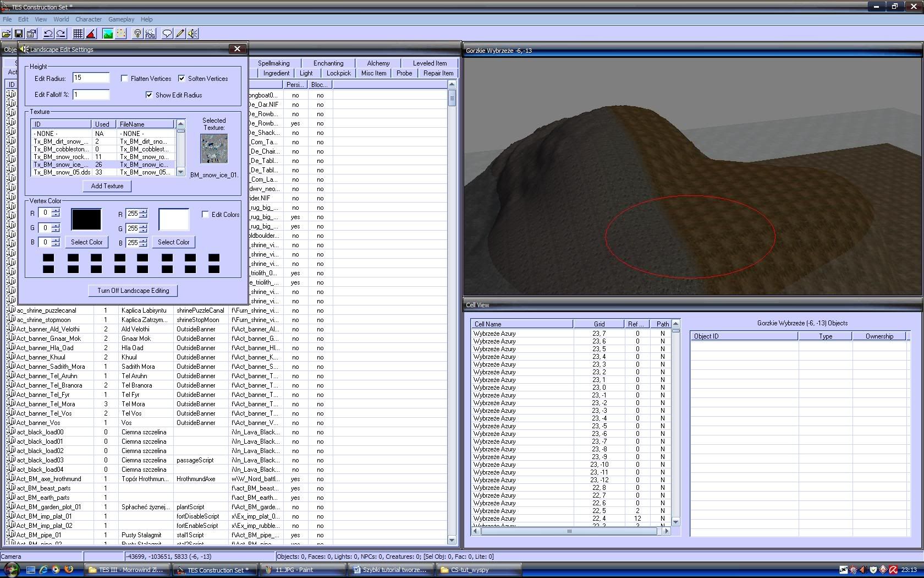Click Cell View list scroll down arrow
924x578 pixels.
pos(675,522)
